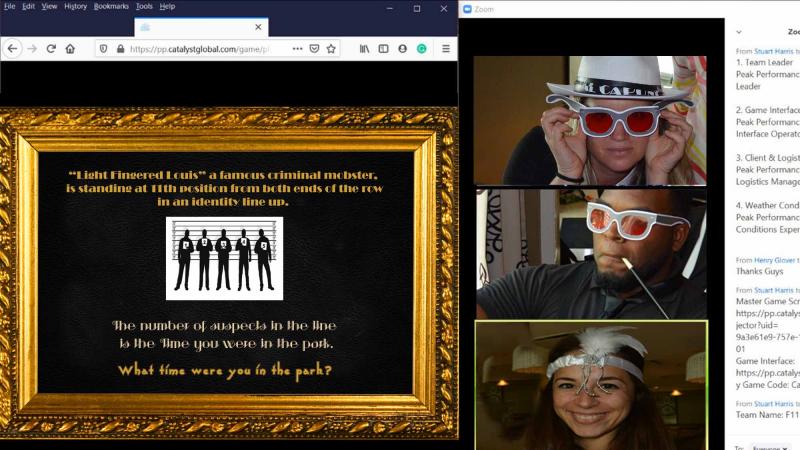View site info via the padlock icon
This screenshot has width=800, height=450.
coord(120,48)
